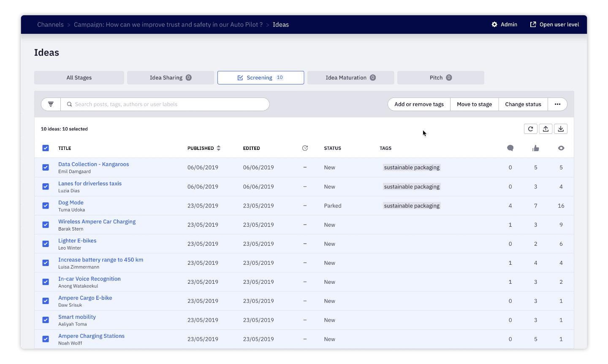Click sustainable packaging tag on Kangaroos row
608x364 pixels.
click(x=412, y=168)
